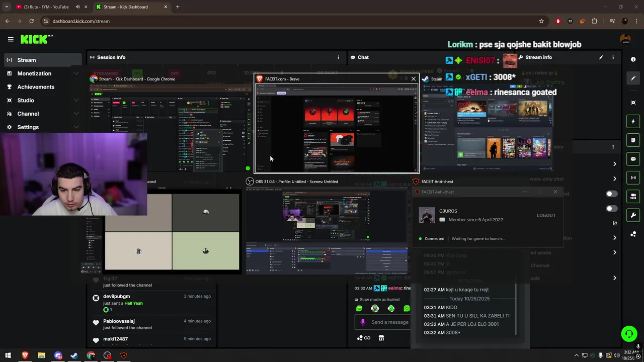
Task: Open the shop icon below the chat input
Action: (381, 338)
